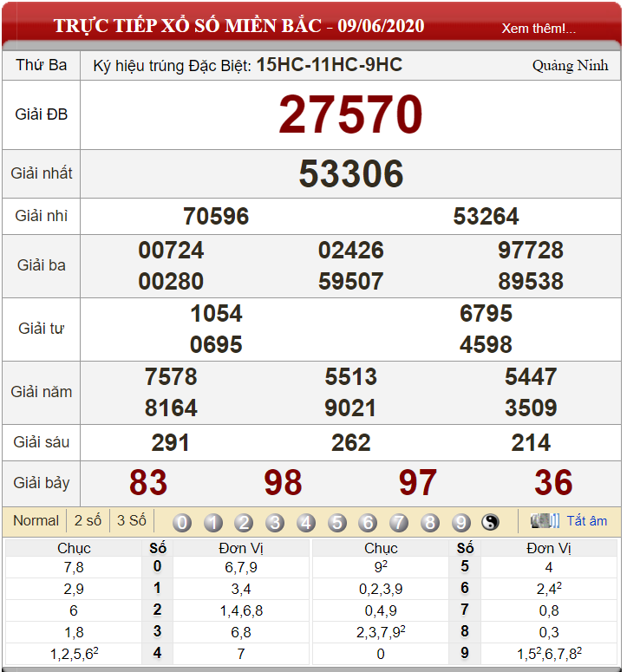Click the digit 4 filter ball
Screen dimensions: 627x672
pyautogui.click(x=306, y=523)
